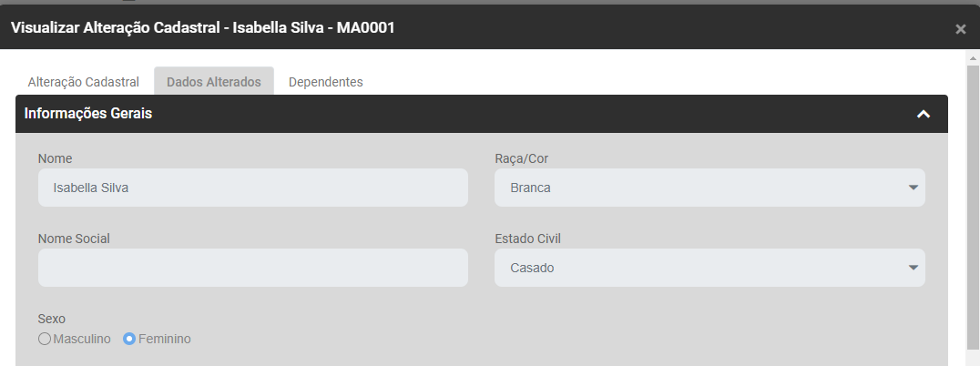Click the Informações Gerais section header bar
The width and height of the screenshot is (980, 366).
click(x=455, y=115)
